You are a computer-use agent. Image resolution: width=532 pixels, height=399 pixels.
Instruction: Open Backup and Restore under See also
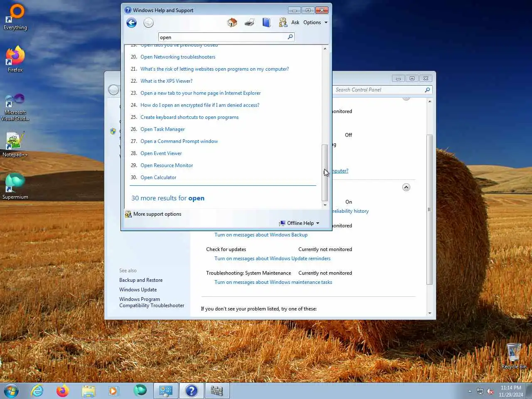click(x=141, y=280)
